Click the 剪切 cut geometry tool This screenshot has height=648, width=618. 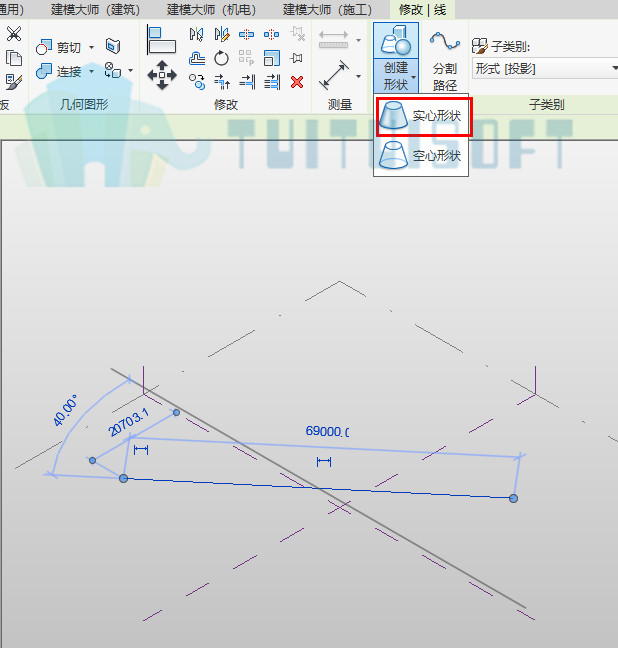tap(59, 48)
